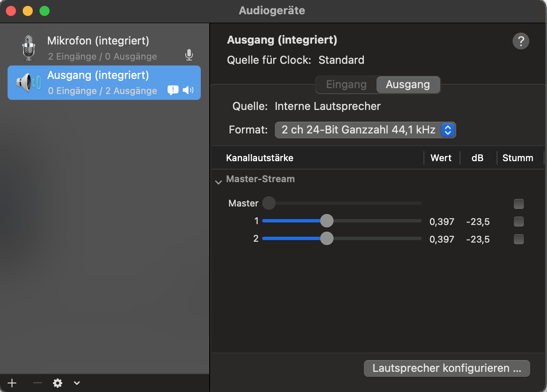Viewport: 547px width, 392px height.
Task: Click the plus icon to add device
Action: point(12,383)
